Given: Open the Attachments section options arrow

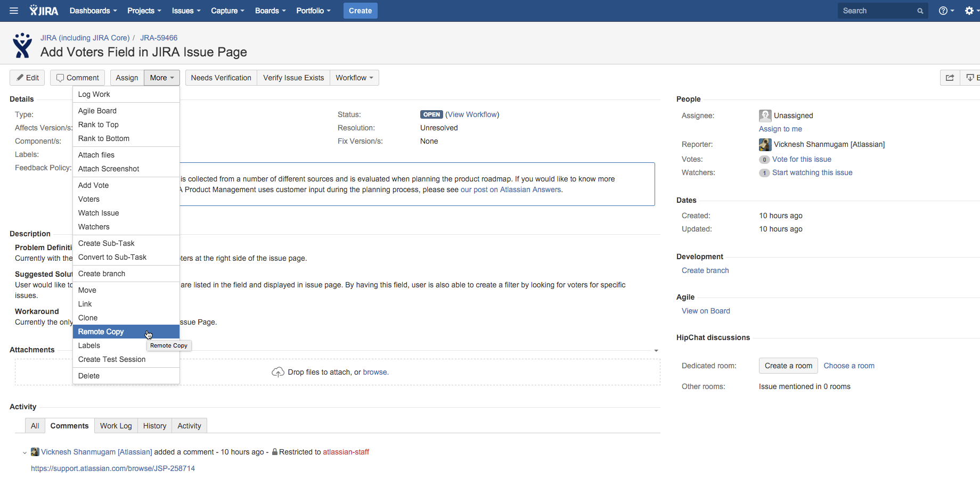Looking at the screenshot, I should [x=656, y=351].
